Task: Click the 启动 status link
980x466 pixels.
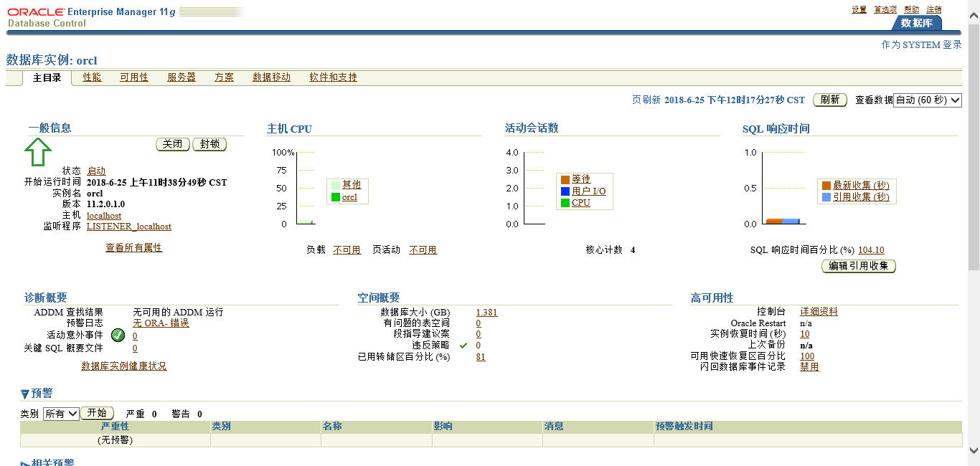Action: 96,171
